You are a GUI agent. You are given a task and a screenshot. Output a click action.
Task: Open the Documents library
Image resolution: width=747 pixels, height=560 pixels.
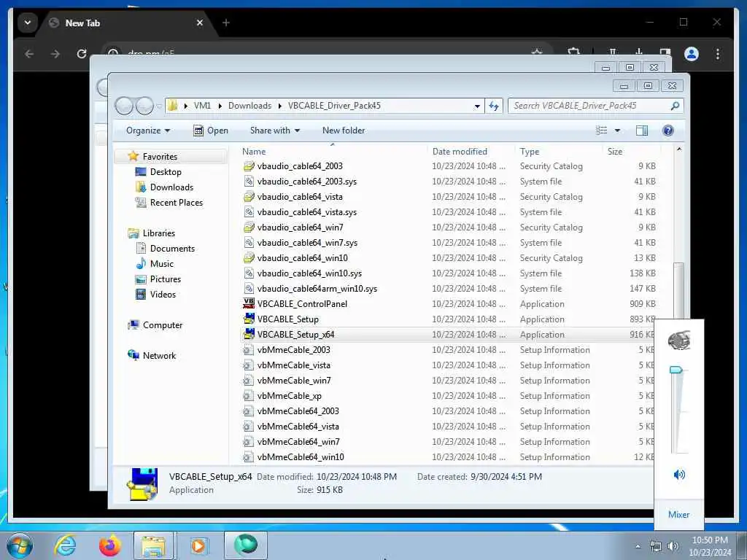pyautogui.click(x=172, y=248)
